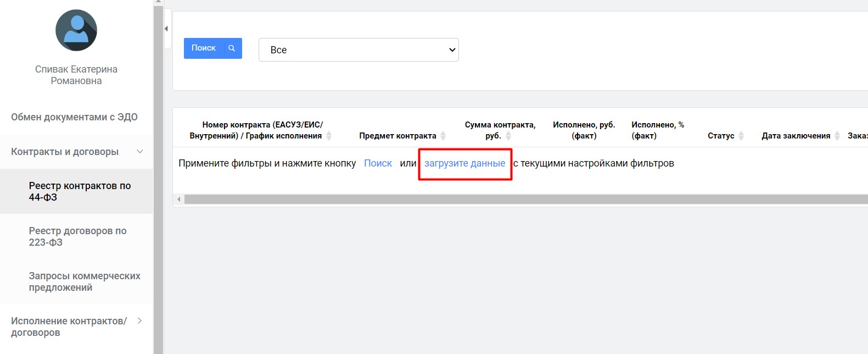This screenshot has height=354, width=868.
Task: Sort by Дата заключения column arrows
Action: tap(837, 136)
